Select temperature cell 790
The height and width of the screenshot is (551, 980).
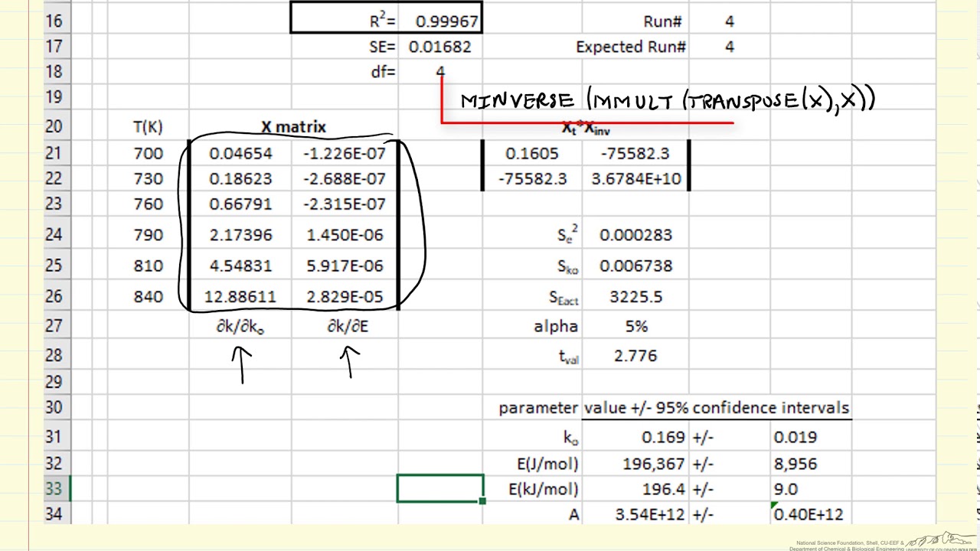coord(149,234)
